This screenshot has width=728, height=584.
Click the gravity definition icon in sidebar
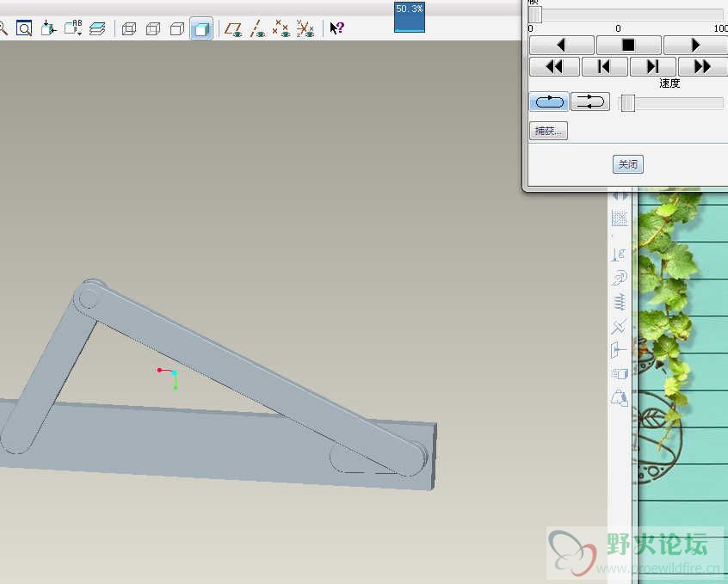(619, 255)
